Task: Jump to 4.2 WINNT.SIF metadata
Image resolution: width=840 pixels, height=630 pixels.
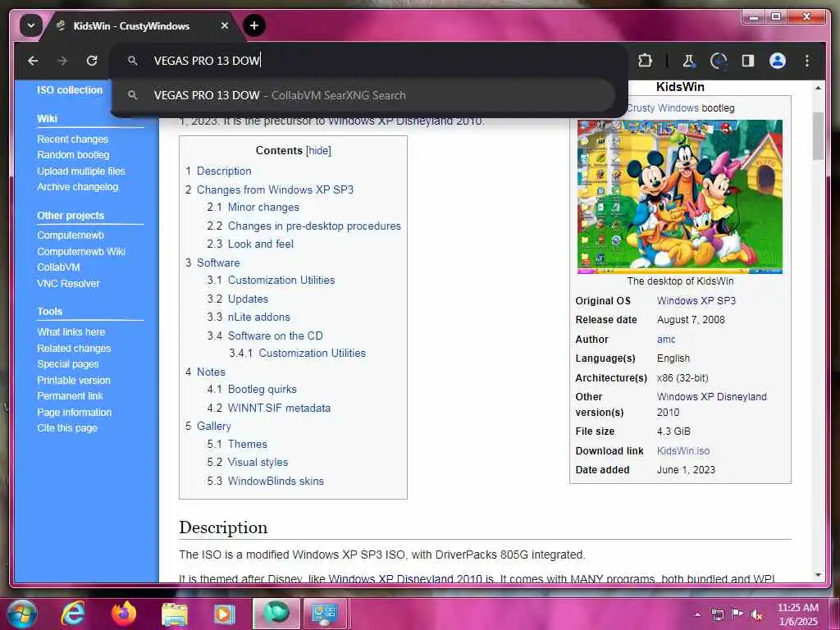Action: point(279,409)
